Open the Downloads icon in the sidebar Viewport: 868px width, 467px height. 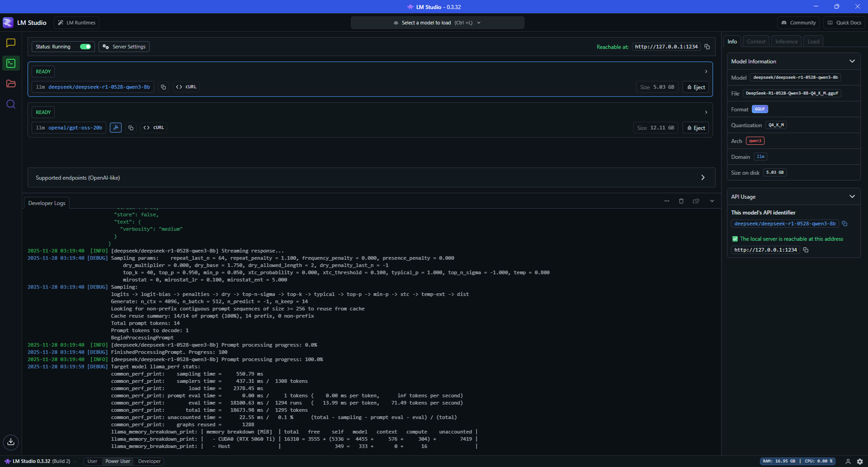[11, 442]
